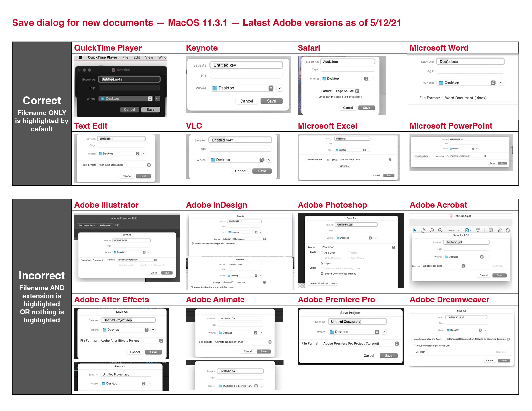
Task: Open the QuickTime Player app menu
Action: point(103,57)
